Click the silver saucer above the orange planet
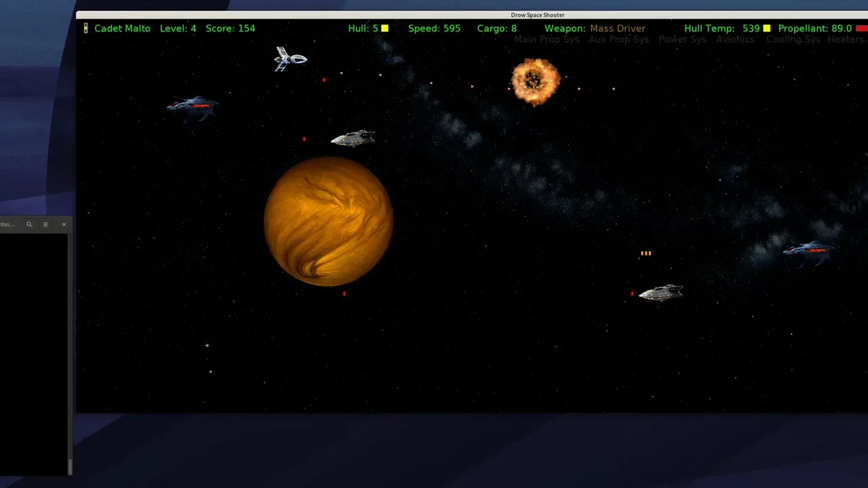Screen dimensions: 868x488 353,138
